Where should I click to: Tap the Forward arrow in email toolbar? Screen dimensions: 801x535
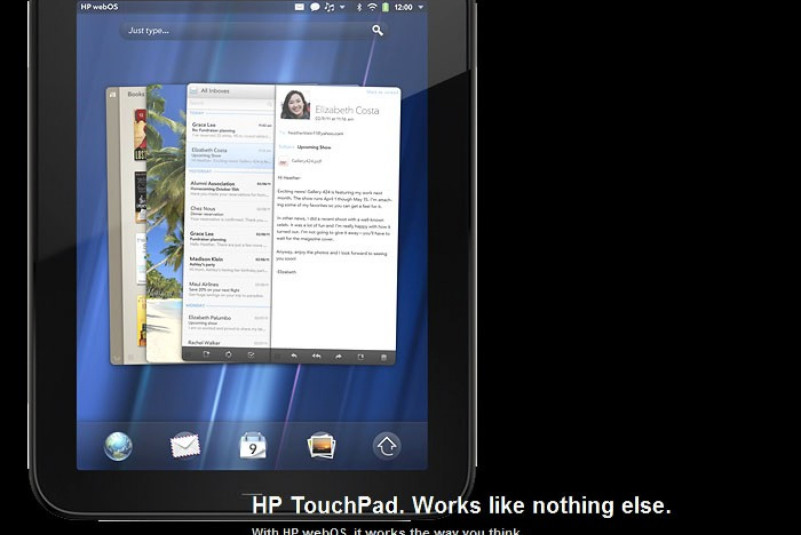(338, 356)
